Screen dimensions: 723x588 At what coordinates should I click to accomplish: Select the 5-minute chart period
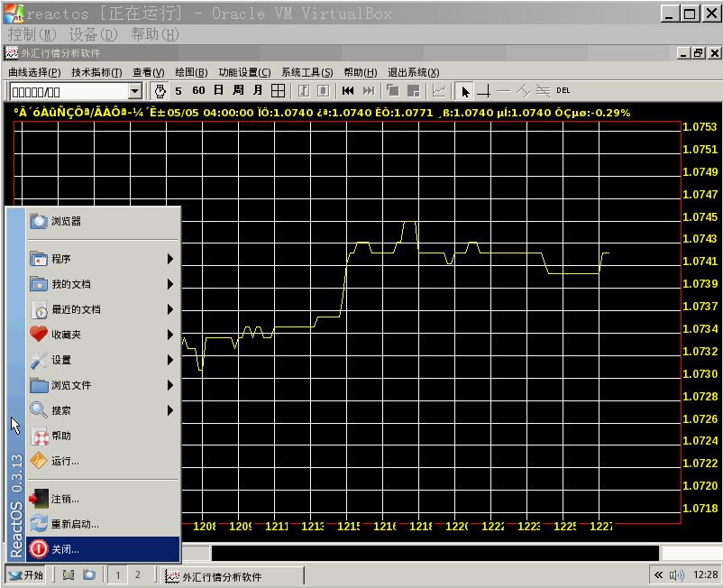[x=178, y=91]
